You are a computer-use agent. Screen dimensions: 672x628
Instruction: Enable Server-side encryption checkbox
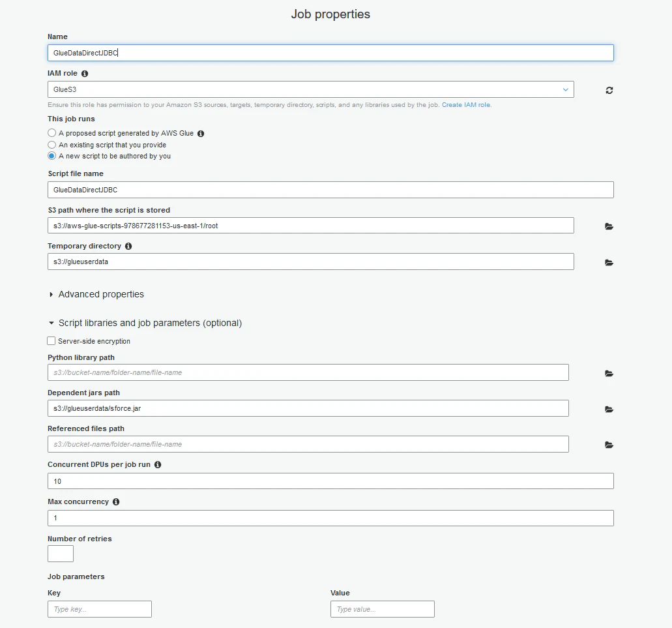[x=51, y=341]
